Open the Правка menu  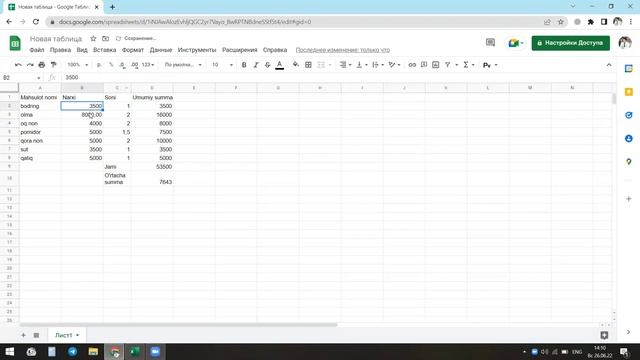[60, 50]
